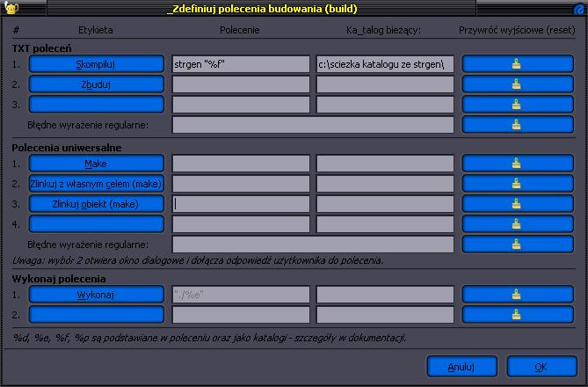The height and width of the screenshot is (387, 588).
Task: Reset the Skompiluj command row
Action: coord(516,64)
